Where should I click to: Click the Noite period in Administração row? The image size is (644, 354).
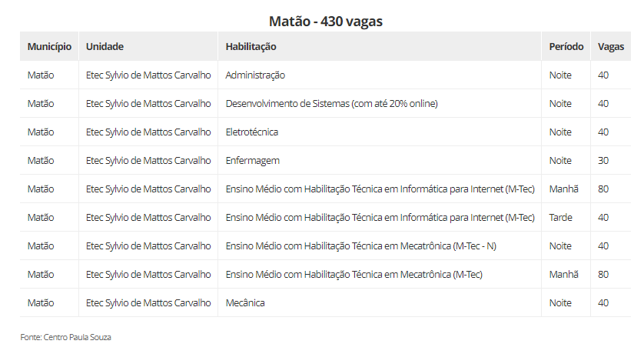pos(560,75)
